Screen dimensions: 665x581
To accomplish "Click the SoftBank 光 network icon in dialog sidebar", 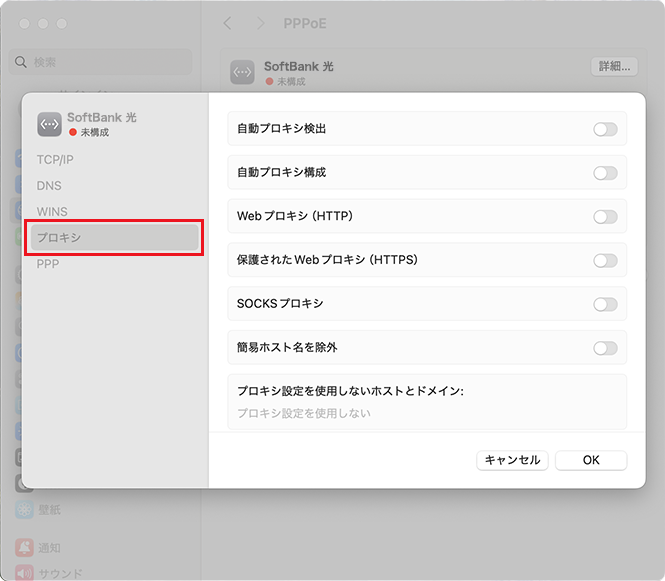I will 49,123.
